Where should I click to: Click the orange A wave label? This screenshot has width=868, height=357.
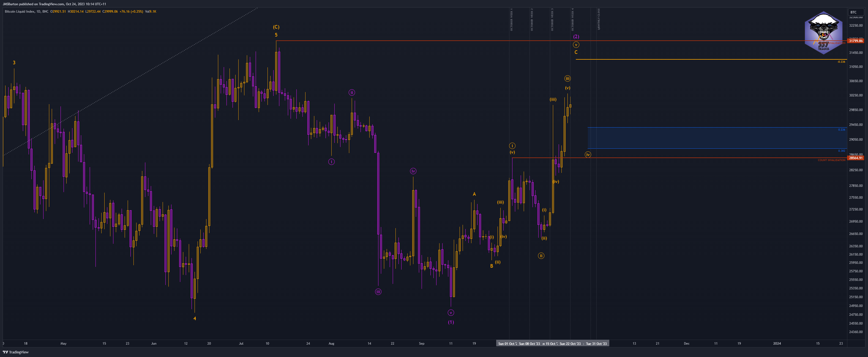pos(474,194)
